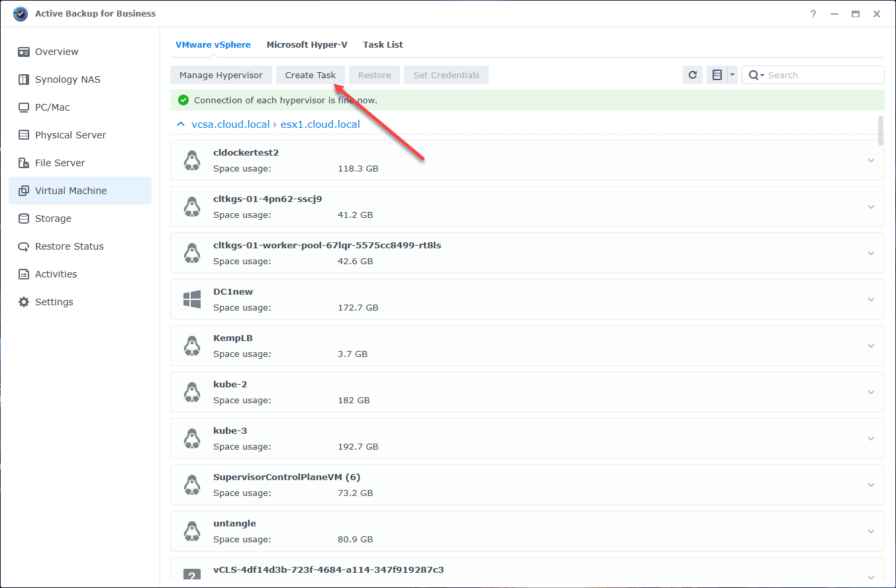Refresh the virtual machine list
This screenshot has width=896, height=588.
tap(693, 75)
